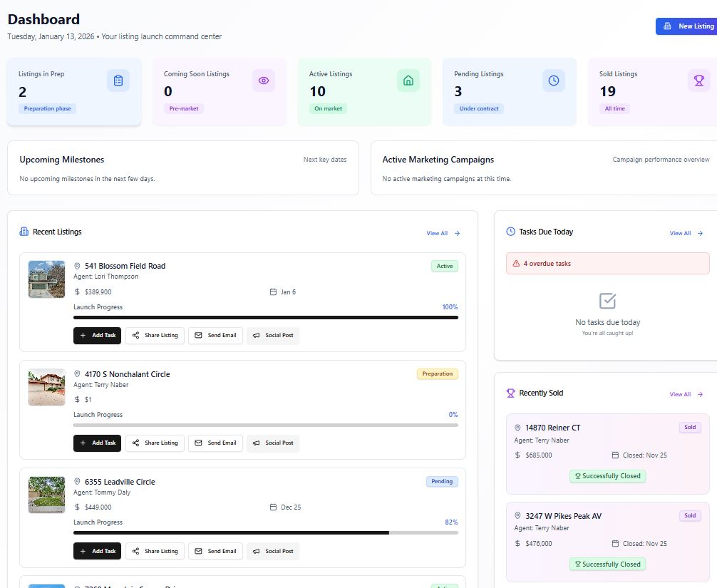This screenshot has width=717, height=588.
Task: Send Email for 541 Blossom Field Road
Action: tap(215, 335)
